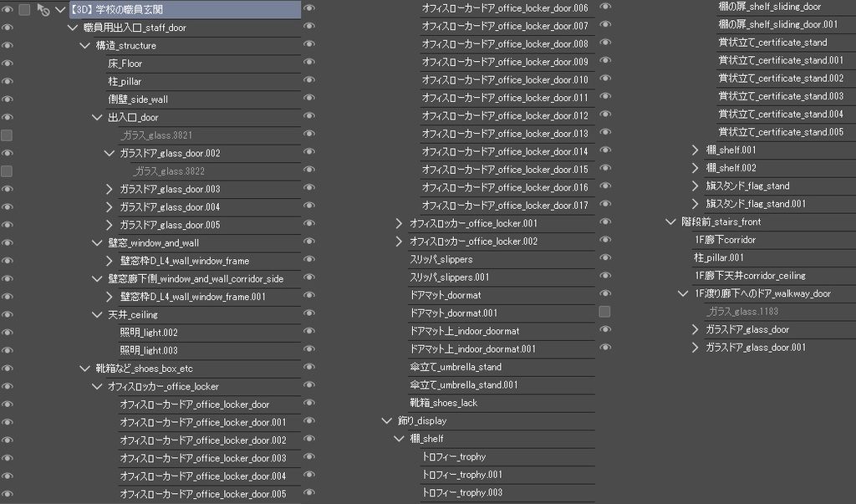Expand ガラスドア_glass_door.001
The image size is (856, 504).
695,348
